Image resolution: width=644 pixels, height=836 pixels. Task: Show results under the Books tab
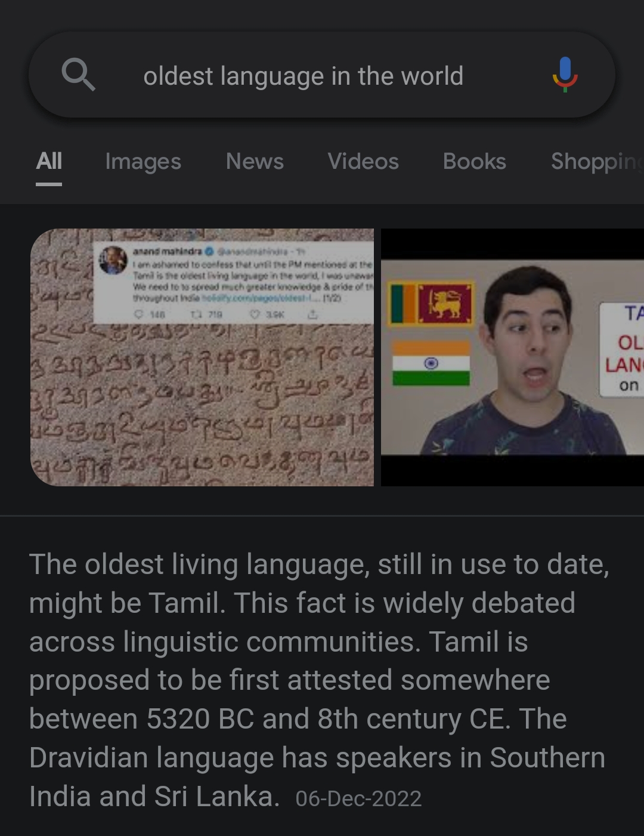[x=475, y=161]
